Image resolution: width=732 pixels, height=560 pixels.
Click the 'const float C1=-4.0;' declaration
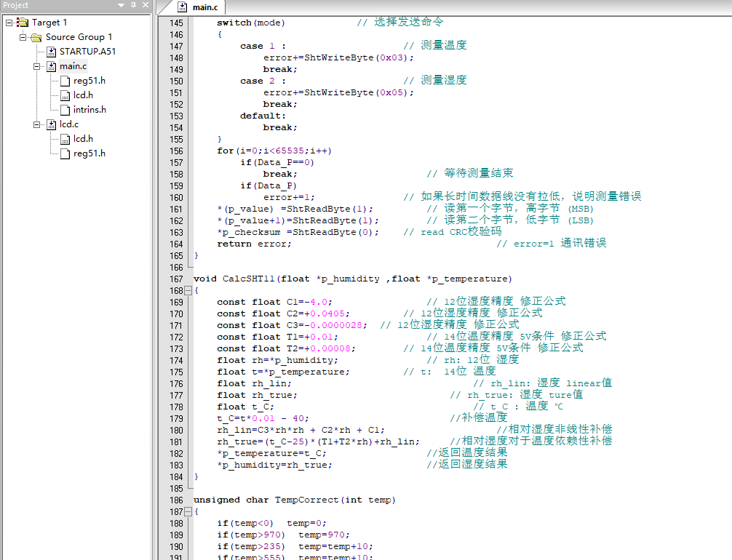[274, 303]
